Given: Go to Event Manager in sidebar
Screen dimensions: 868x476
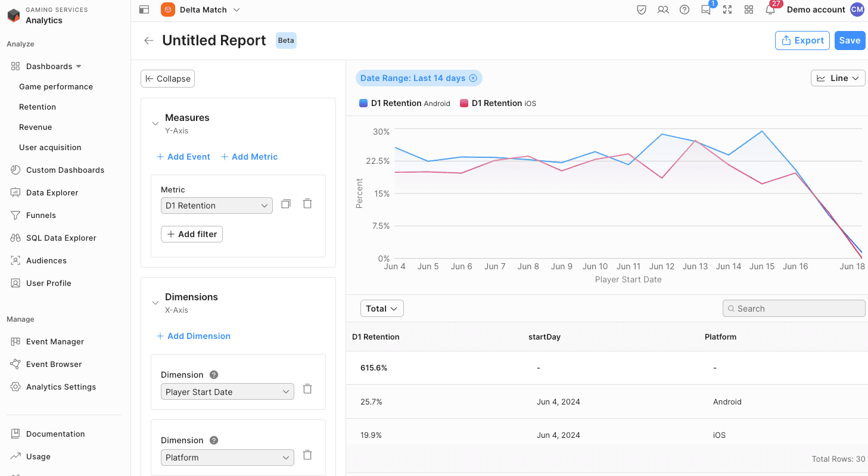Looking at the screenshot, I should click(x=55, y=341).
